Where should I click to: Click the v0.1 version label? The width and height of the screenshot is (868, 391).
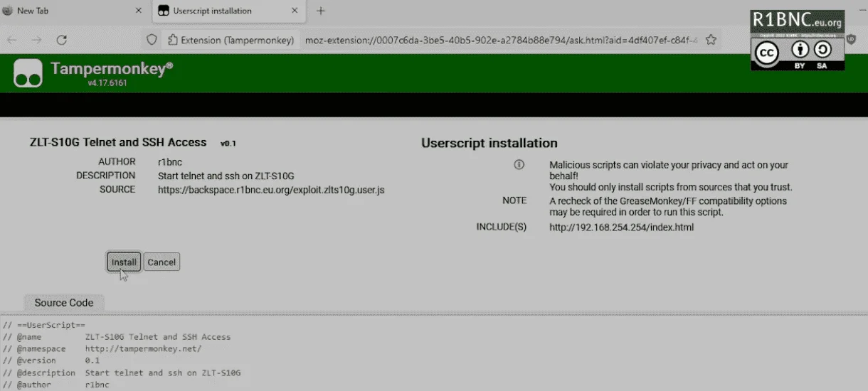[x=228, y=144]
